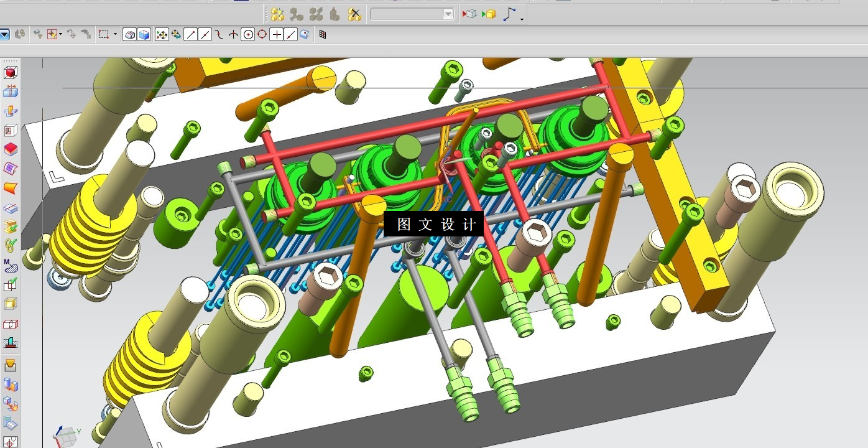
Task: Click the overlapping squares checkmark icon
Action: tap(11, 285)
